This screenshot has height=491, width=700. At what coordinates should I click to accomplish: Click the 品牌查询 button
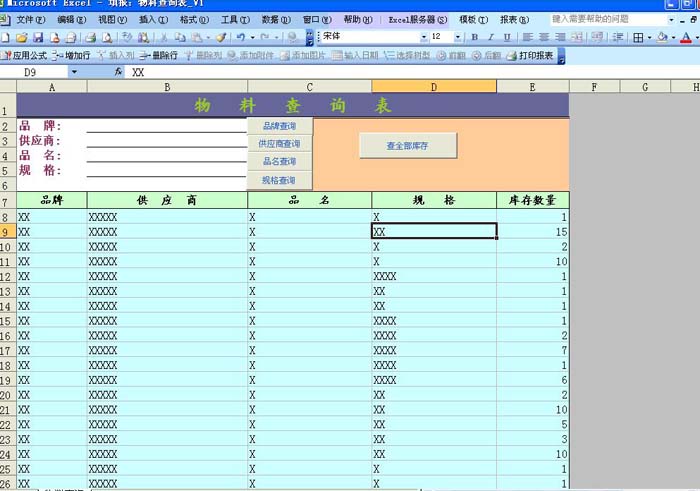pyautogui.click(x=279, y=126)
